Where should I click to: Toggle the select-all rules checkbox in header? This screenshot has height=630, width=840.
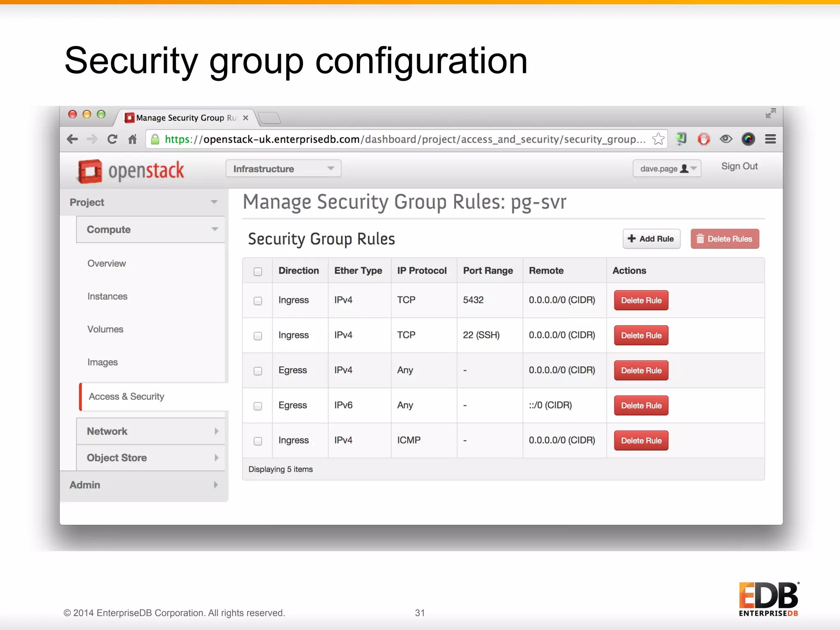click(x=258, y=272)
